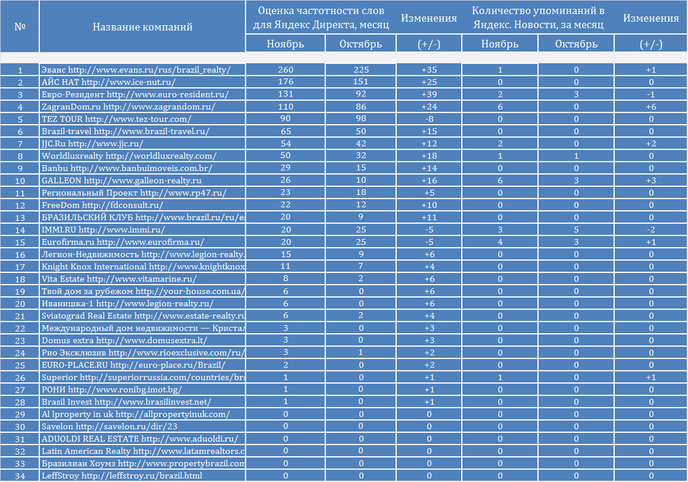Select the 'Название компаний' column header

click(142, 26)
